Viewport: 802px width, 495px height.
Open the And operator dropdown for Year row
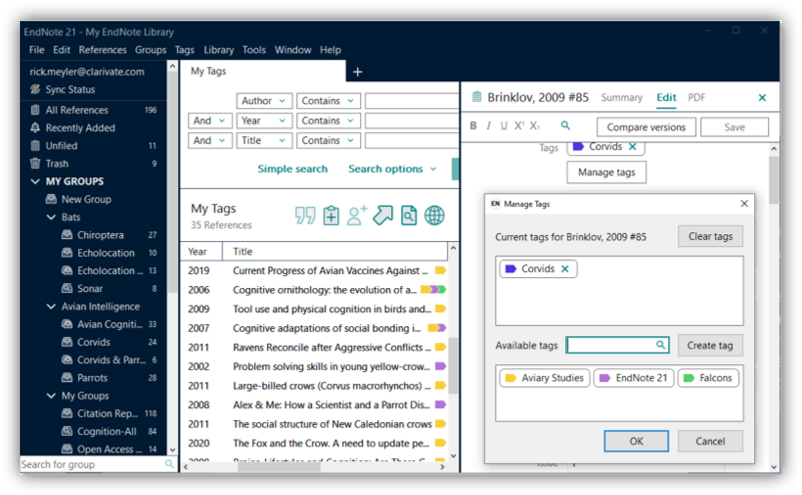[x=210, y=121]
